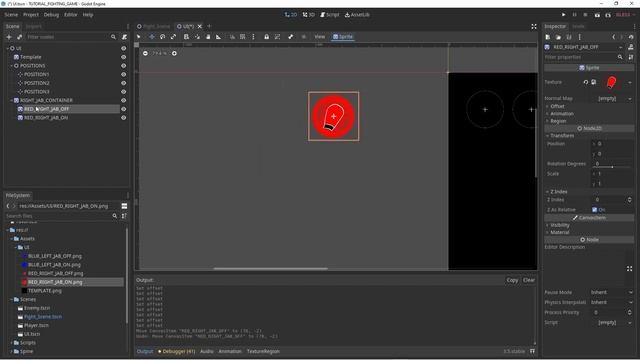The image size is (640, 360).
Task: Open the Editor menu
Action: [71, 15]
